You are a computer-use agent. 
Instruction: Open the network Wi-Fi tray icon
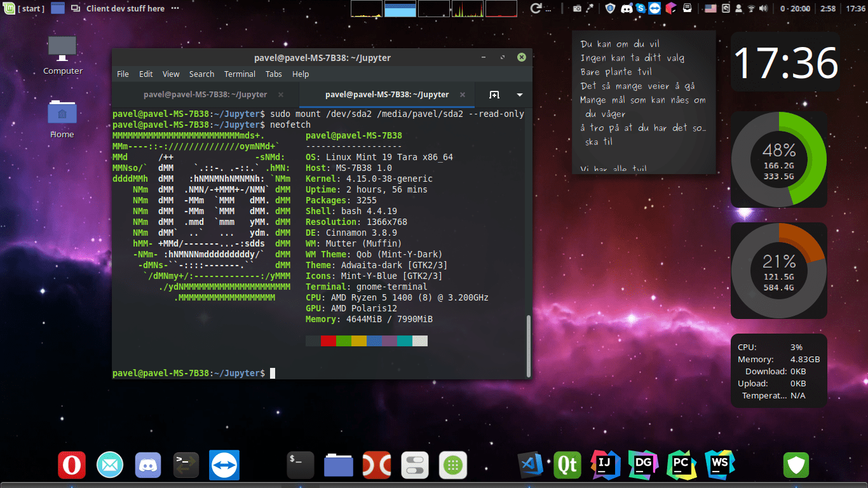(751, 8)
